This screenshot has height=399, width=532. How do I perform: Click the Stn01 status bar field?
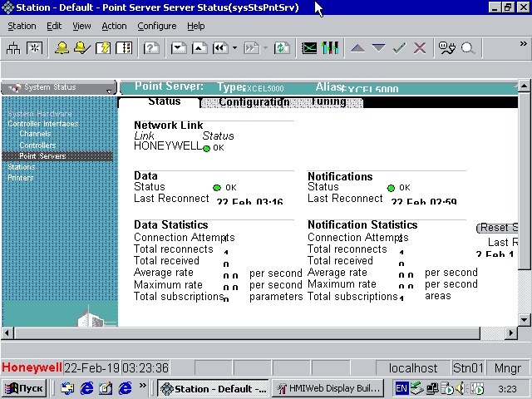coord(468,368)
